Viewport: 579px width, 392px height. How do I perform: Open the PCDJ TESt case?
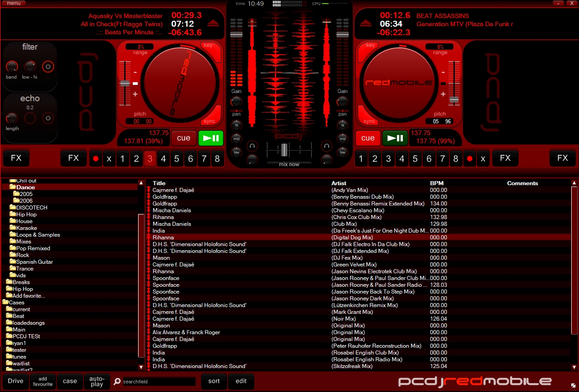click(x=26, y=336)
